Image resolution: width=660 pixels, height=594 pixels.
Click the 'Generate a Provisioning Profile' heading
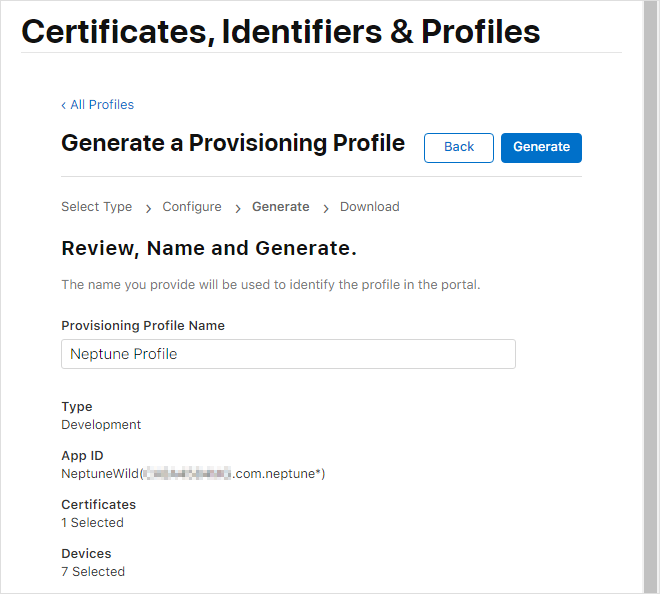coord(233,143)
